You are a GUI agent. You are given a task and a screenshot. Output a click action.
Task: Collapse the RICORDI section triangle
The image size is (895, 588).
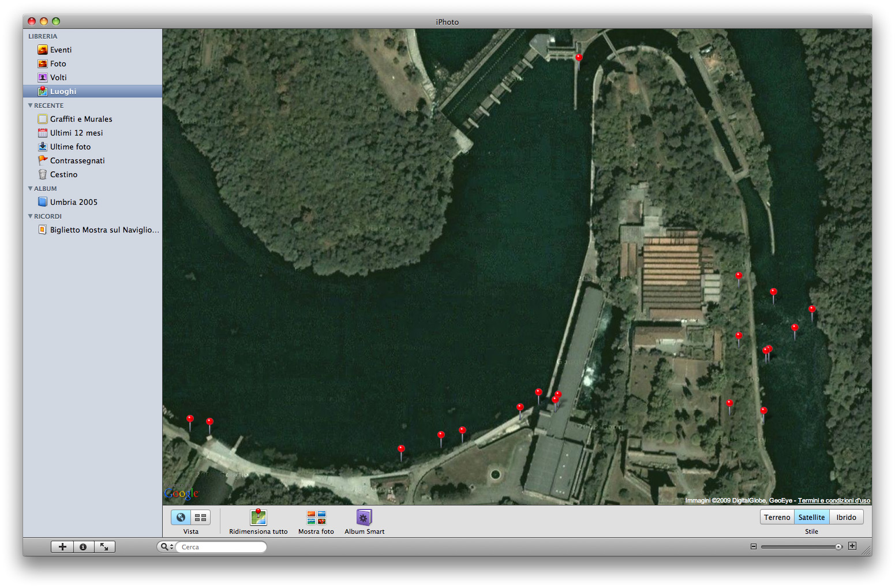[30, 216]
